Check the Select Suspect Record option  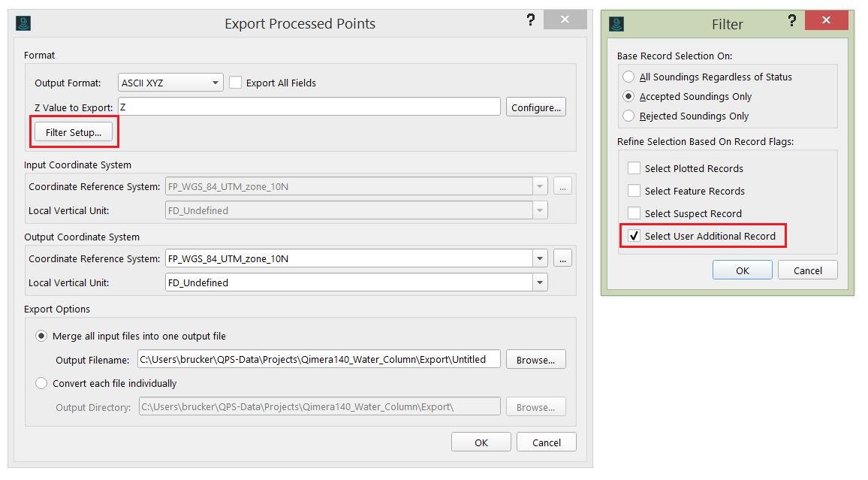tap(634, 213)
